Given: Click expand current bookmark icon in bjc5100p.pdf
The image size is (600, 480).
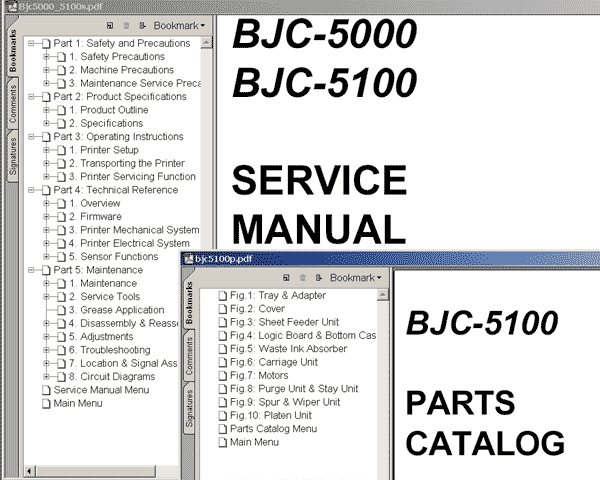Looking at the screenshot, I should pyautogui.click(x=319, y=277).
